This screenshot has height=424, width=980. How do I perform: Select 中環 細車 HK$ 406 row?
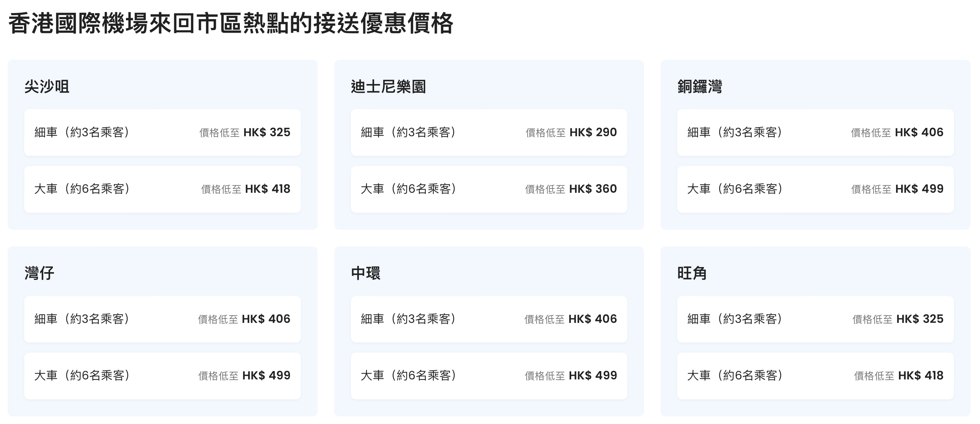pyautogui.click(x=489, y=319)
